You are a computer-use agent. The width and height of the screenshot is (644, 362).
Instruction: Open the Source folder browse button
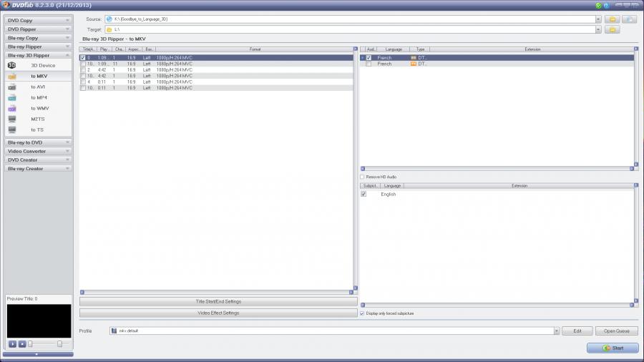(613, 19)
